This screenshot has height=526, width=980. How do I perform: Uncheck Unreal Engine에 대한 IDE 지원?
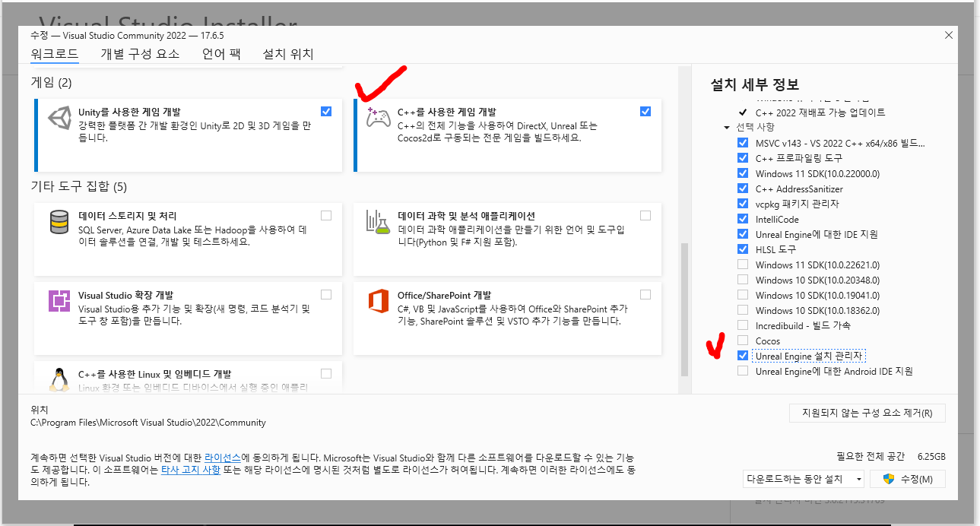(743, 234)
